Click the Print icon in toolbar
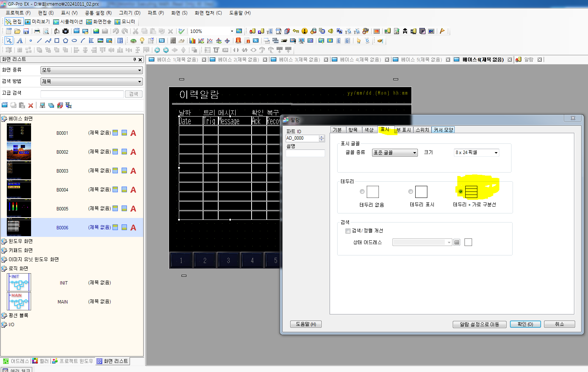This screenshot has height=372, width=588. (x=37, y=31)
